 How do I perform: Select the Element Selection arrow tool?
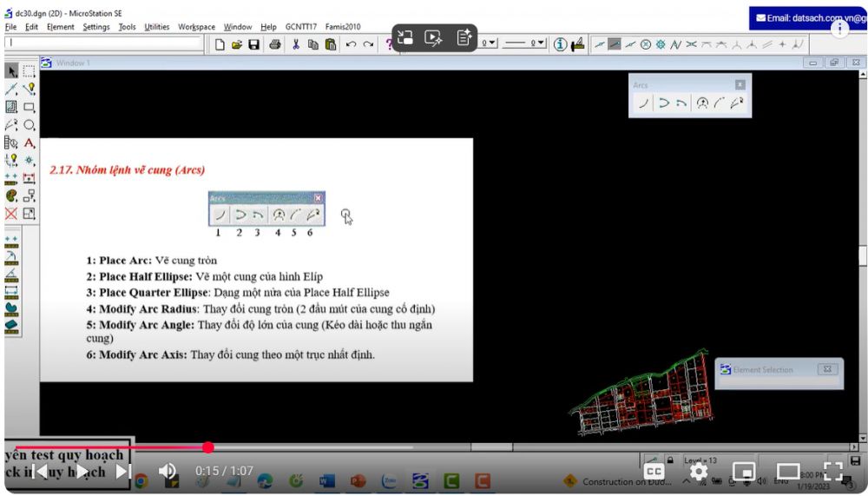[11, 70]
